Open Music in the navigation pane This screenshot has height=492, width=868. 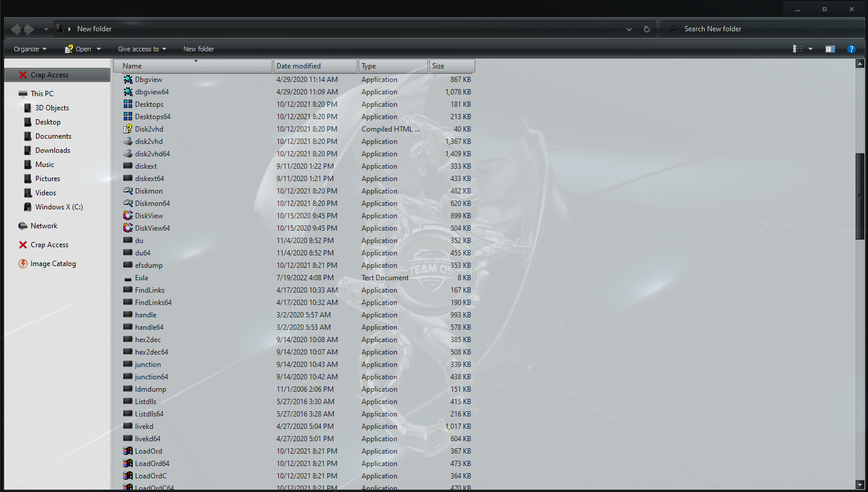45,165
